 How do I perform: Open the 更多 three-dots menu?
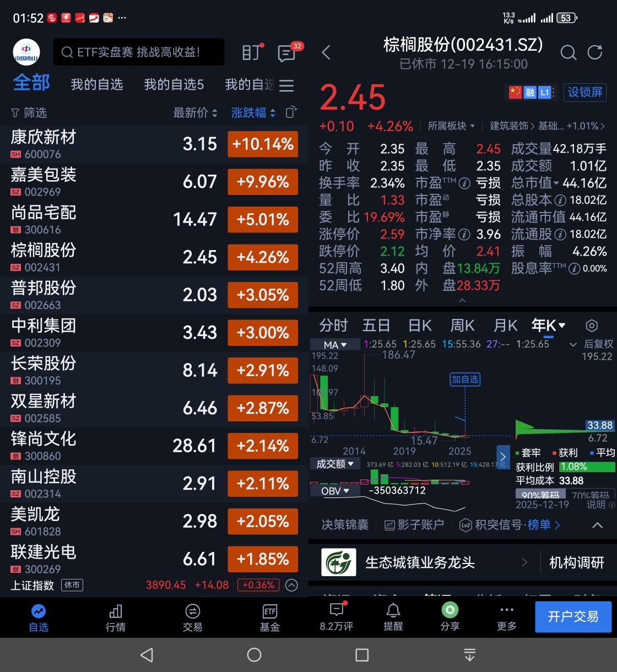pyautogui.click(x=507, y=610)
